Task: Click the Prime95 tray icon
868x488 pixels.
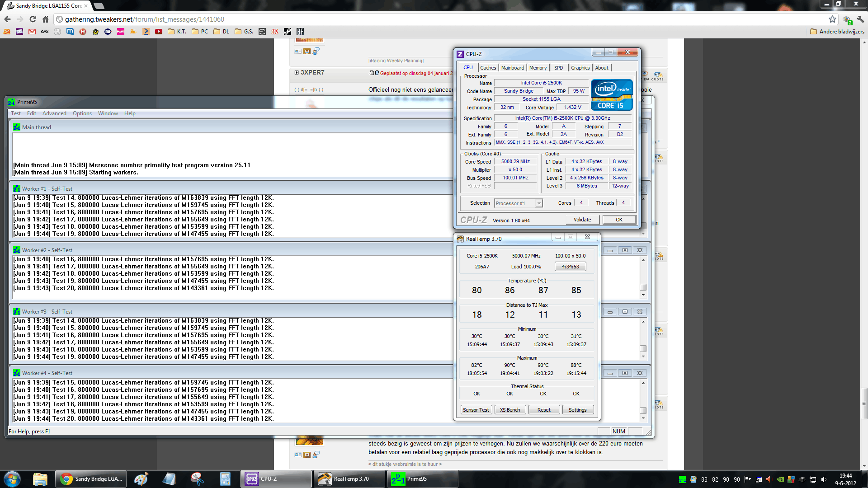Action: tap(683, 479)
